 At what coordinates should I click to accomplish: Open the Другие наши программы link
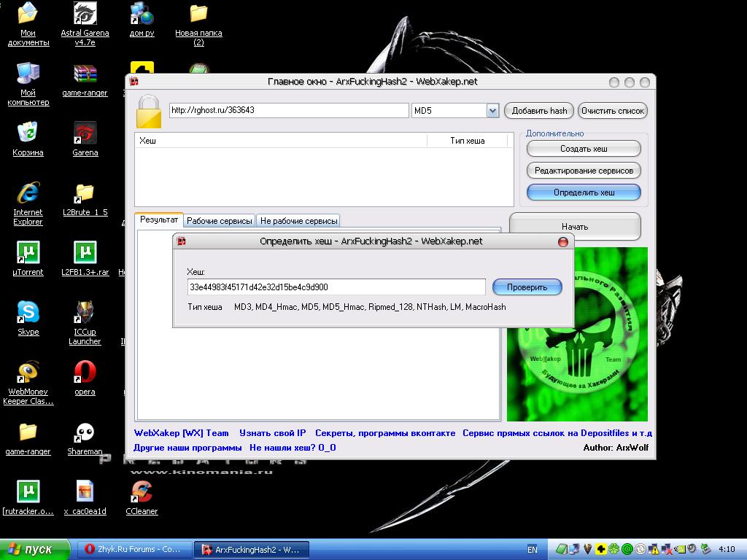click(187, 448)
